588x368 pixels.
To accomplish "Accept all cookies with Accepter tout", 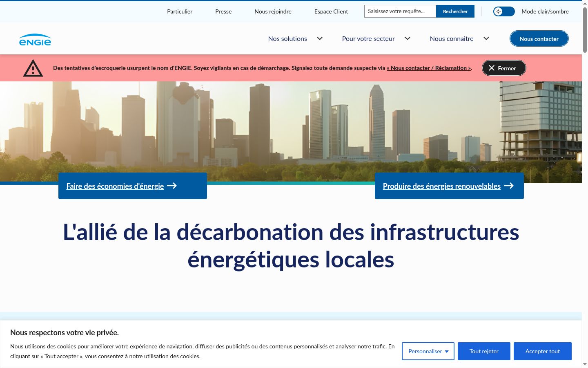I will (543, 351).
